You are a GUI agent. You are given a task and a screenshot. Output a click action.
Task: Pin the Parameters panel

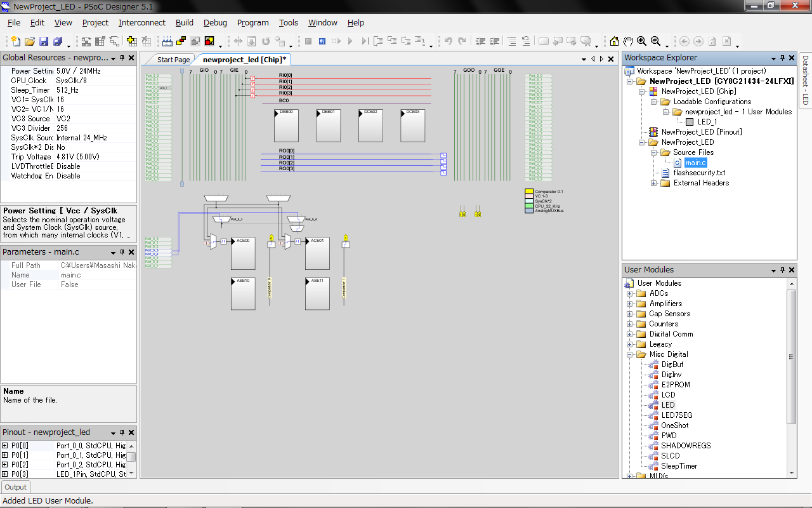pos(122,252)
